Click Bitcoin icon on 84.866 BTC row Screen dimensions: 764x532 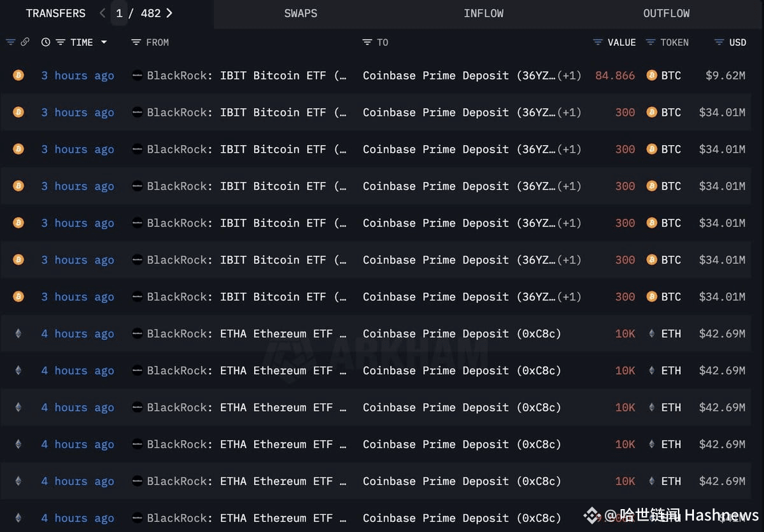click(18, 75)
